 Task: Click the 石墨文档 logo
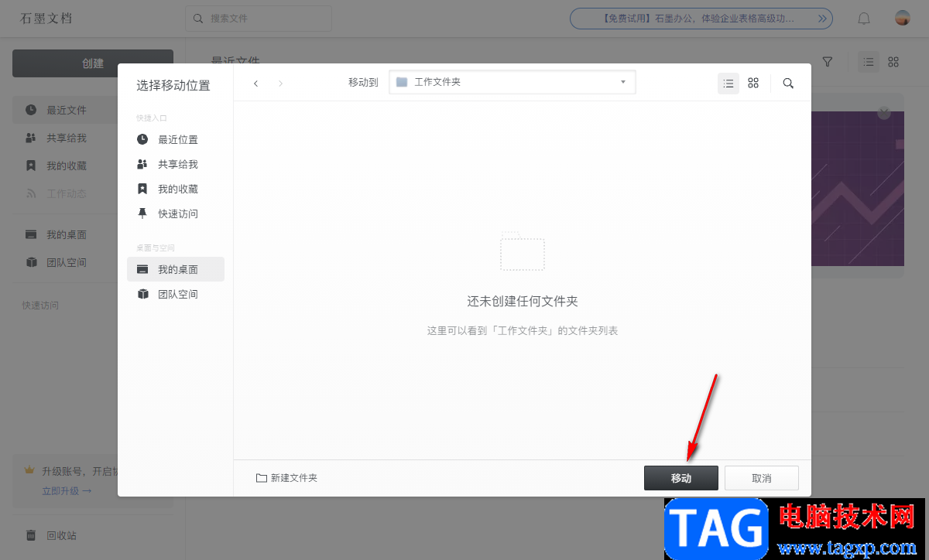coord(46,18)
